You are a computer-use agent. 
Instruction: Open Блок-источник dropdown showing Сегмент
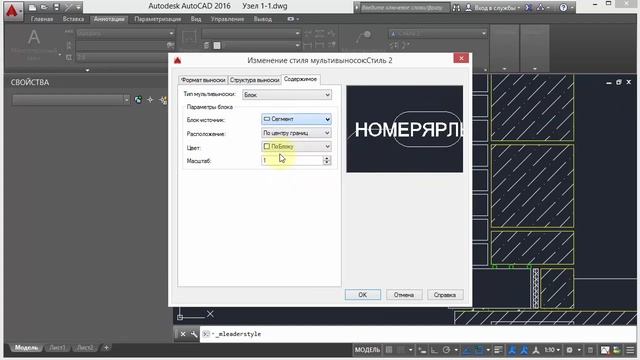point(296,119)
